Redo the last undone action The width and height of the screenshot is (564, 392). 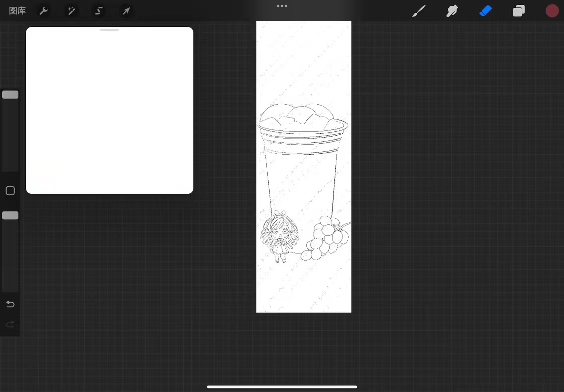click(10, 324)
